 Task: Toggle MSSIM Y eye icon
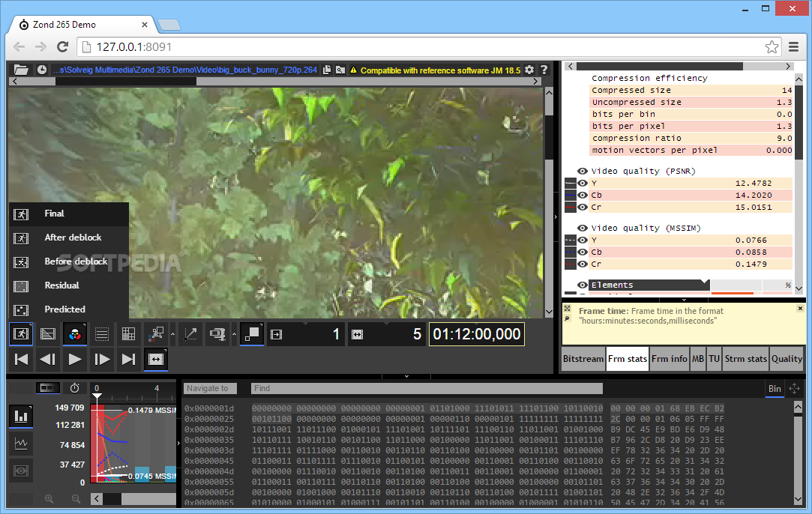coord(583,240)
